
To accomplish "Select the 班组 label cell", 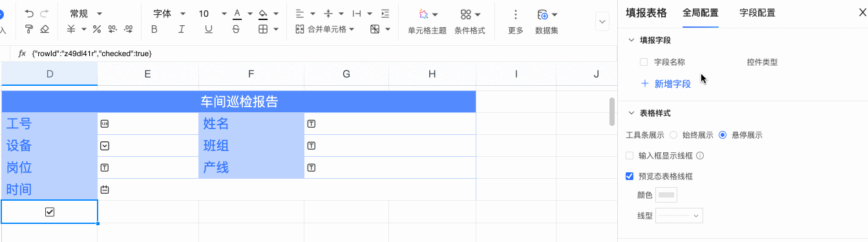I will (x=251, y=146).
